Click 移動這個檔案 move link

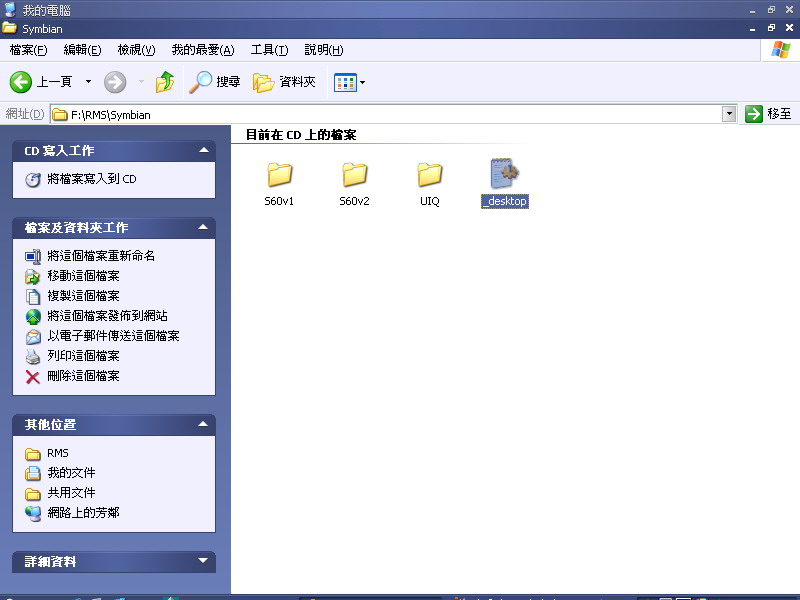pyautogui.click(x=83, y=276)
